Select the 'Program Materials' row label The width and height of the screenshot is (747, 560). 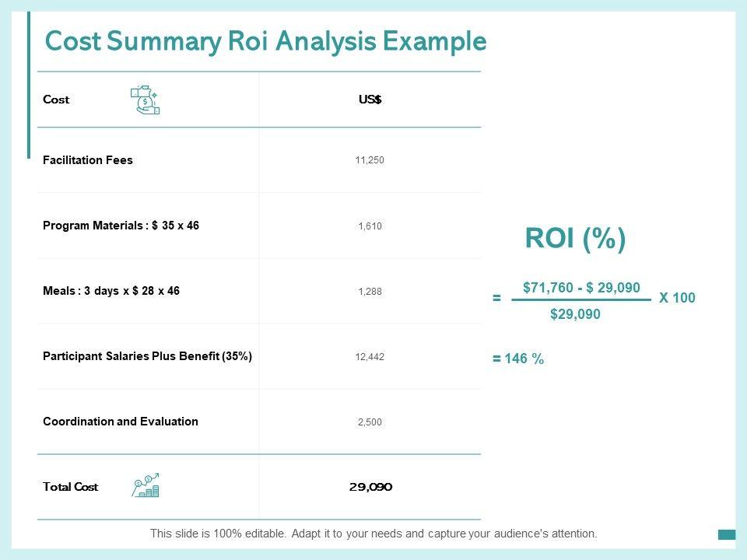tap(121, 226)
